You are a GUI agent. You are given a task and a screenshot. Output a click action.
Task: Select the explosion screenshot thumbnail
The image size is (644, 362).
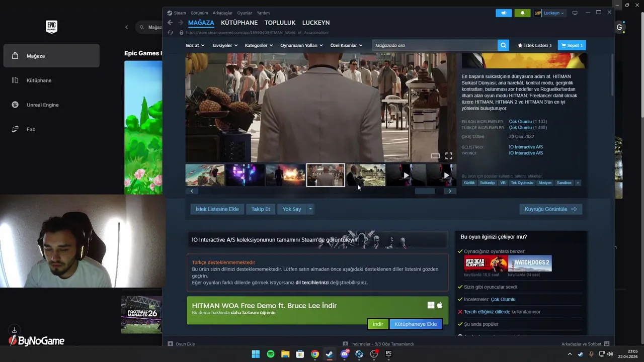point(285,175)
